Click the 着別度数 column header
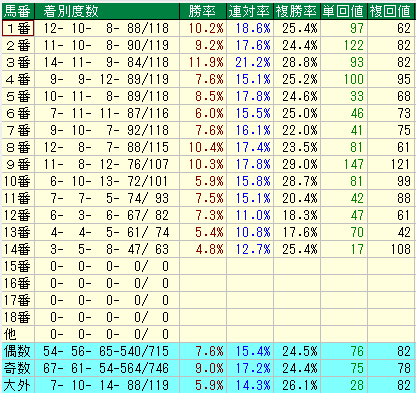Image resolution: width=416 pixels, height=393 pixels. click(107, 11)
